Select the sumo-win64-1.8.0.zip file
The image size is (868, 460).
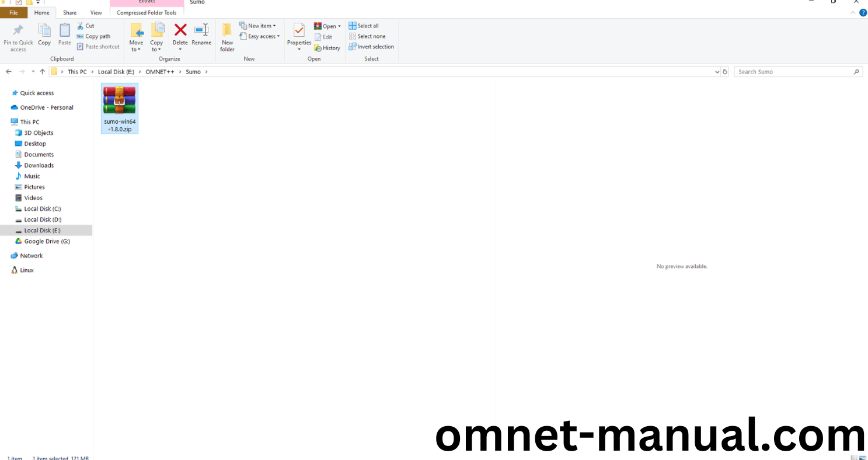click(120, 108)
